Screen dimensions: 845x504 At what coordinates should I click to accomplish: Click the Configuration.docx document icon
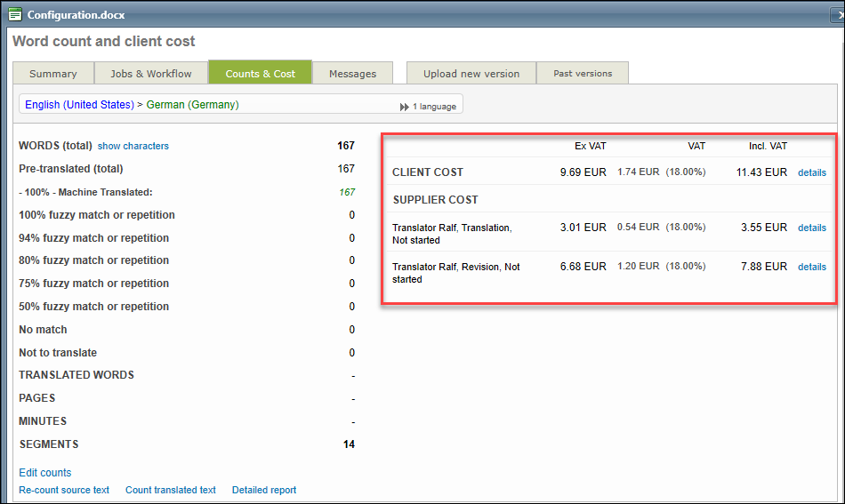point(15,14)
